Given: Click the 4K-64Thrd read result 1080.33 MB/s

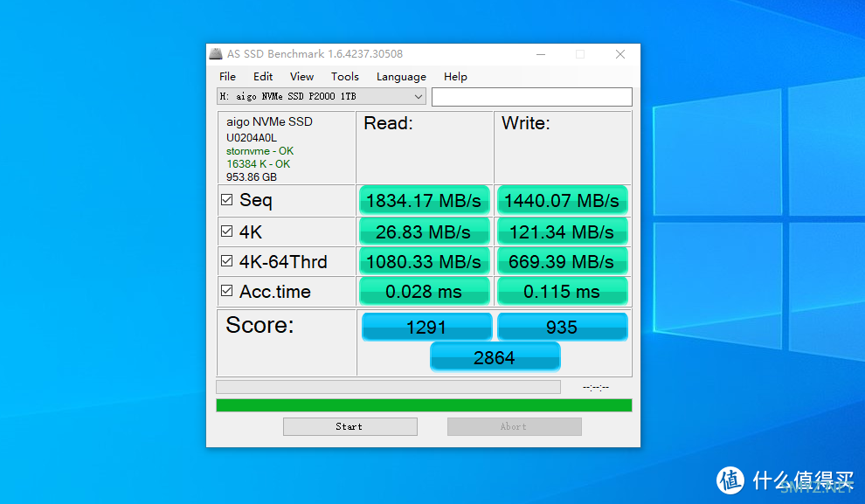Looking at the screenshot, I should click(424, 262).
